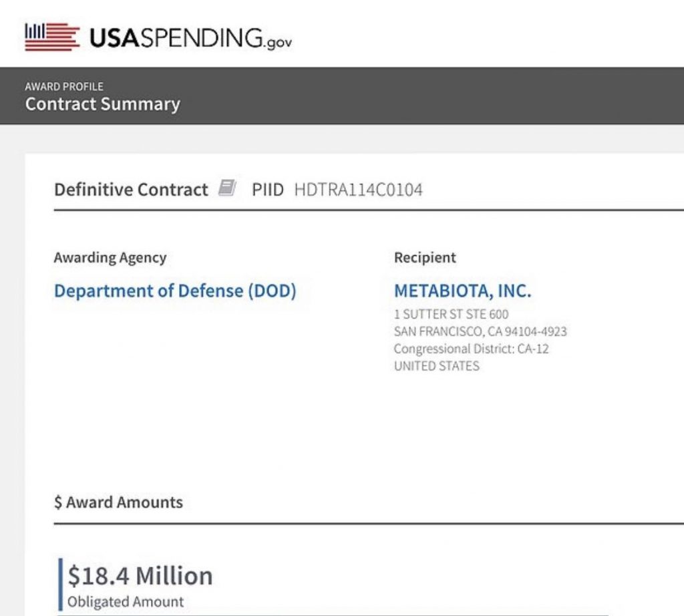Click the blue obligated amount indicator bar
The width and height of the screenshot is (684, 616).
tap(60, 584)
